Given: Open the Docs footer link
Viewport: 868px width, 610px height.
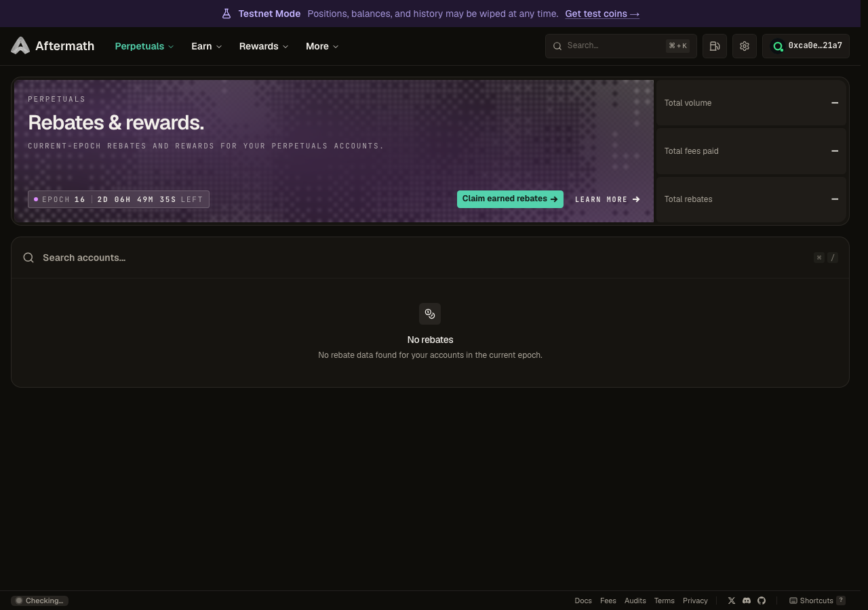Looking at the screenshot, I should point(583,601).
